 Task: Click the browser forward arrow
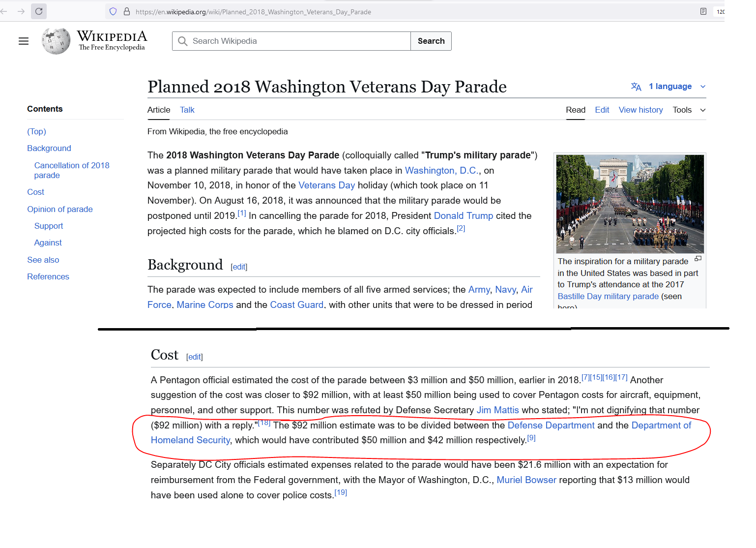(x=21, y=11)
